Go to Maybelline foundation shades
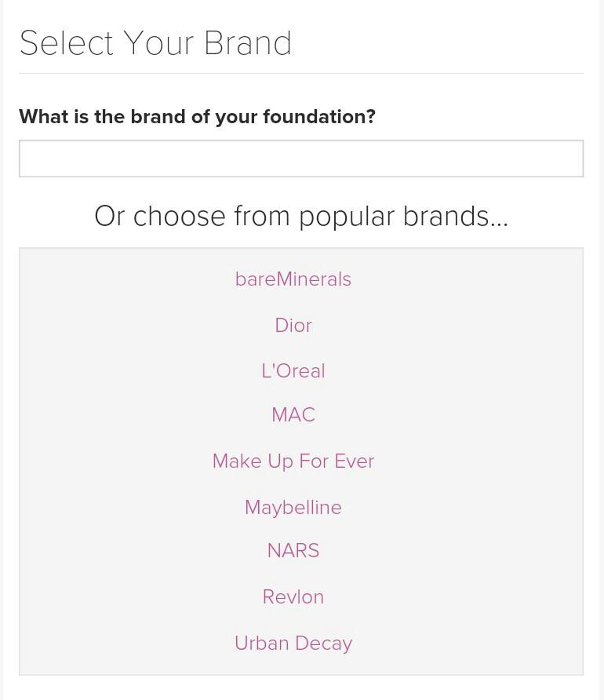Image resolution: width=604 pixels, height=700 pixels. coord(293,508)
